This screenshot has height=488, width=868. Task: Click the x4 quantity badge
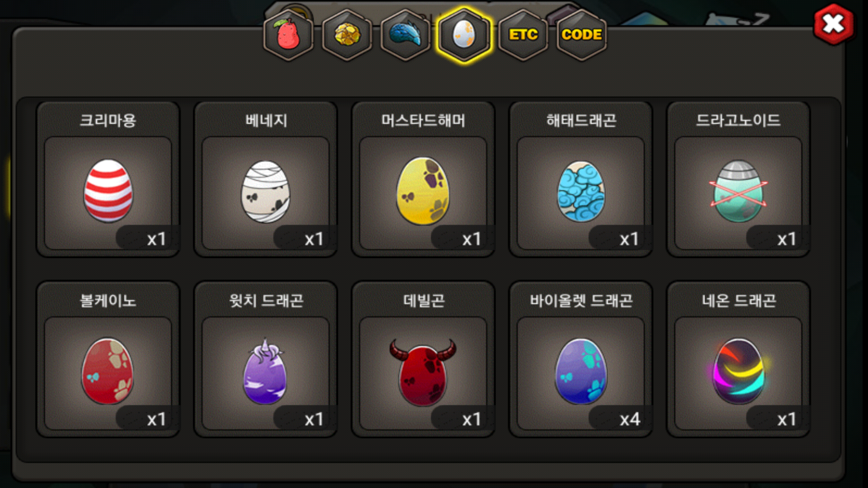(x=630, y=419)
